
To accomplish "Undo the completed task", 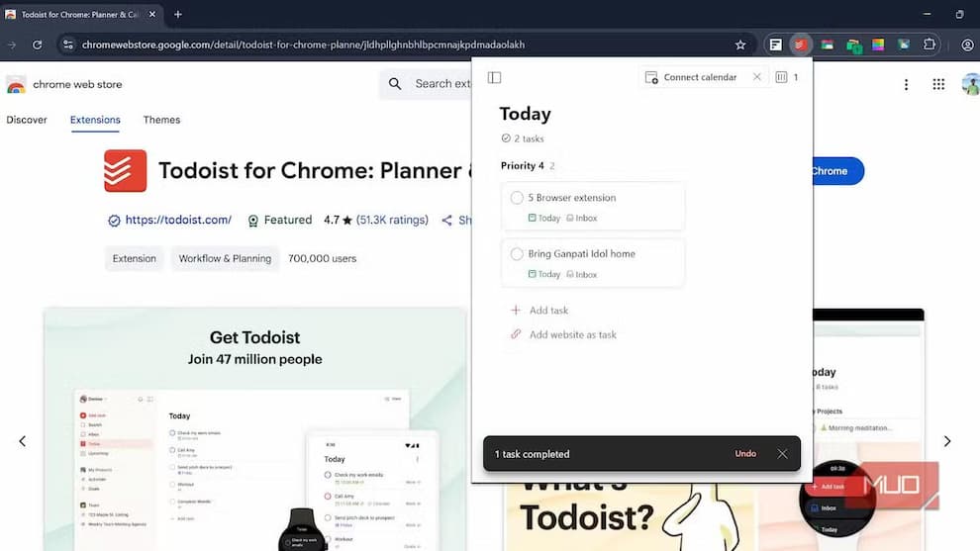I will [x=745, y=453].
